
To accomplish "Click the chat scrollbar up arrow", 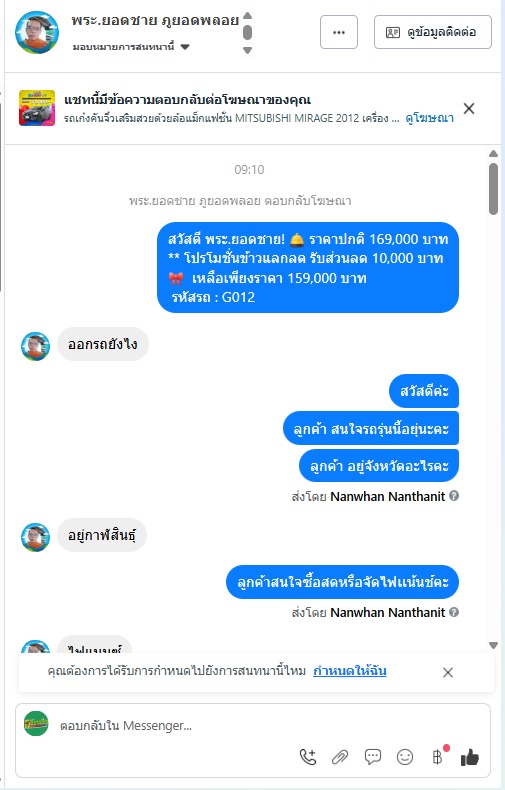I will tap(493, 154).
